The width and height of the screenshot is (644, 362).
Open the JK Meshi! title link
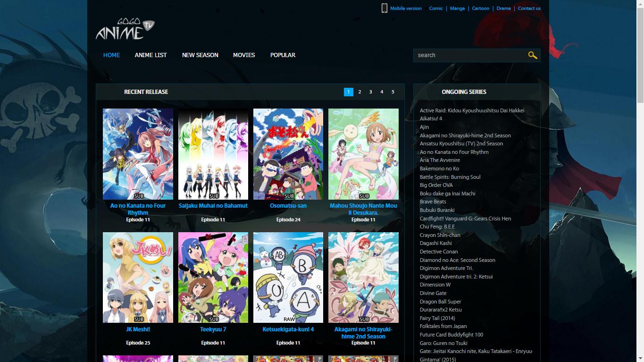point(138,329)
